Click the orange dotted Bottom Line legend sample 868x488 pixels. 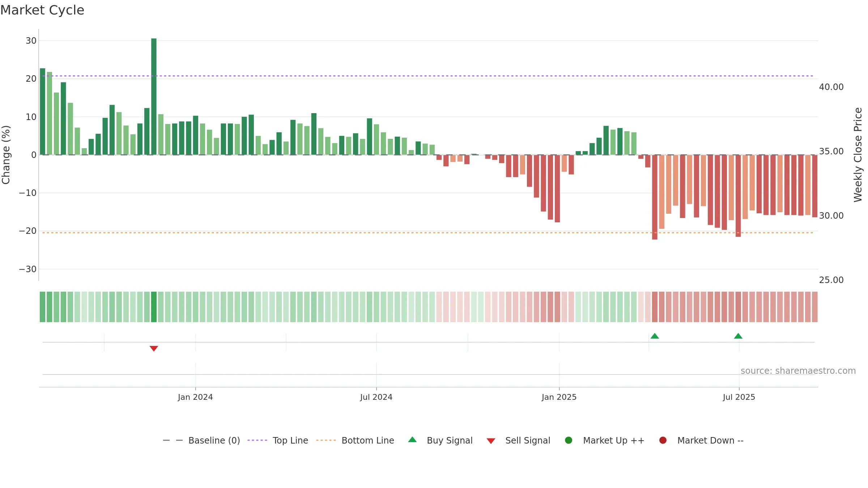click(326, 440)
